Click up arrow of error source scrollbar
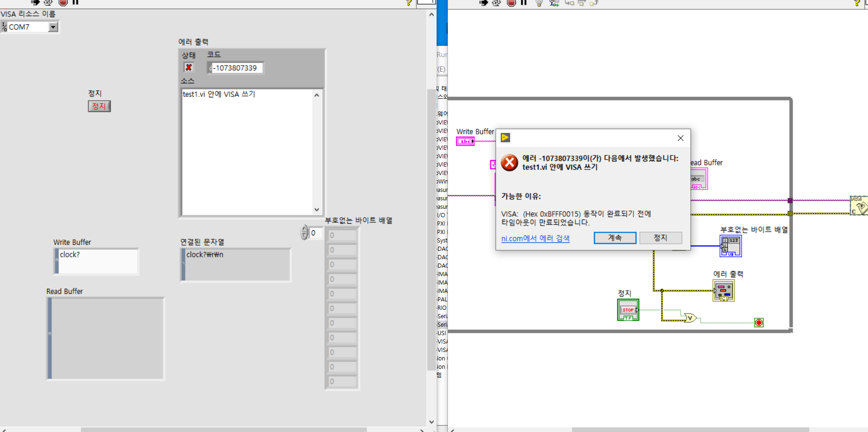The image size is (868, 432). tap(317, 95)
